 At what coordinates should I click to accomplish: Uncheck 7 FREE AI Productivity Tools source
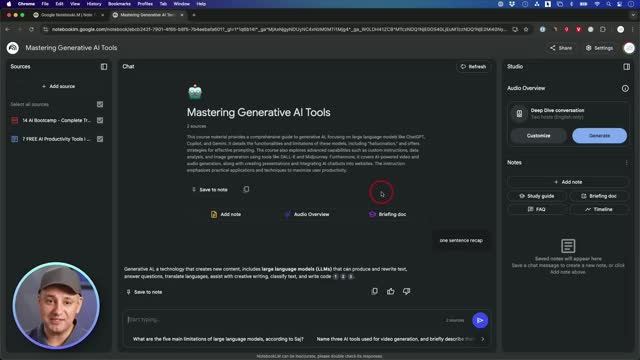pos(100,139)
